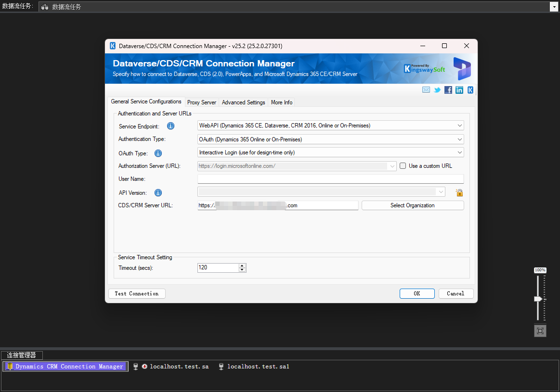Click the fit-to-window icon below zoom slider
This screenshot has width=560, height=392.
(x=540, y=331)
